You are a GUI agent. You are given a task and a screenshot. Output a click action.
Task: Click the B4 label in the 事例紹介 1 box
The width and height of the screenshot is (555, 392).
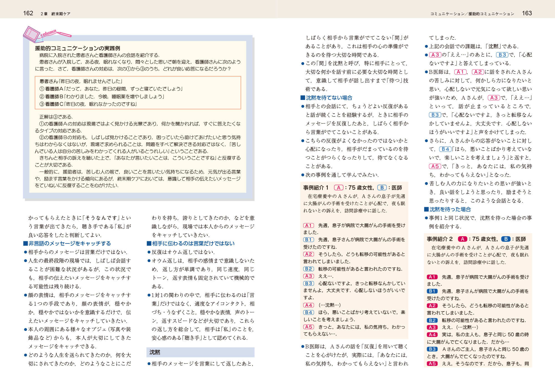tap(309, 312)
